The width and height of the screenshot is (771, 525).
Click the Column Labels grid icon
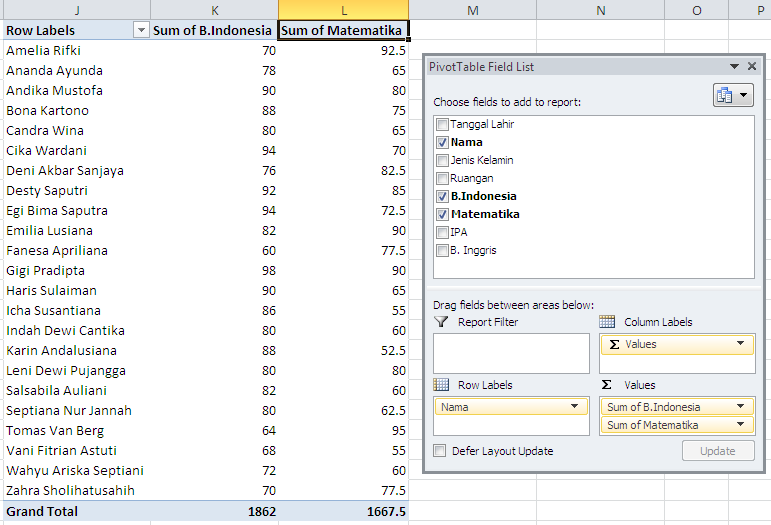[x=607, y=322]
